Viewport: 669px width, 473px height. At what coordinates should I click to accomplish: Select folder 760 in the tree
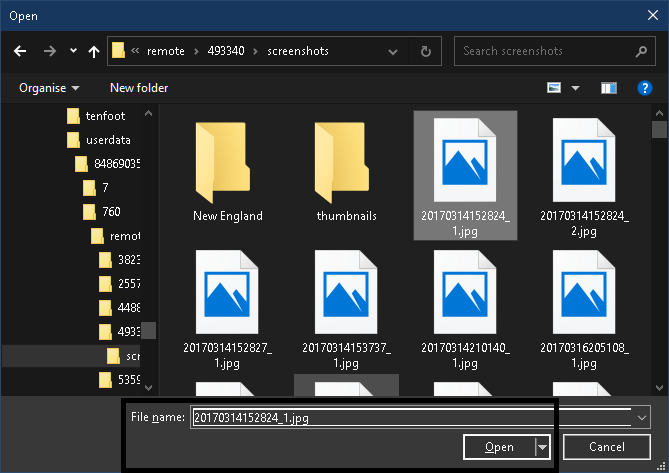click(102, 212)
